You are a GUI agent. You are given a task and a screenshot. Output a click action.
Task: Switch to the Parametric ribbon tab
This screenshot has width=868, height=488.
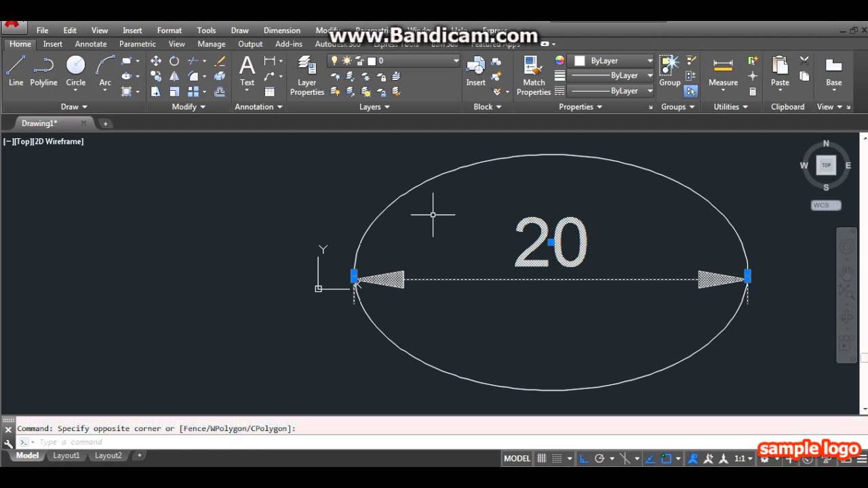(x=138, y=44)
